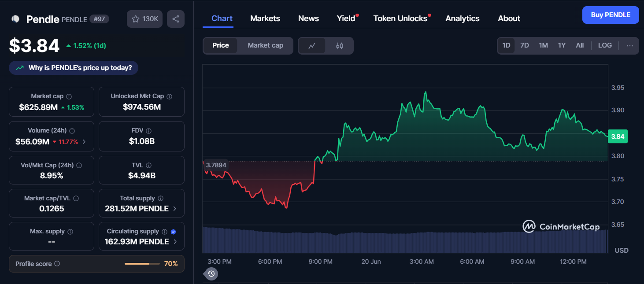Image resolution: width=644 pixels, height=284 pixels.
Task: Switch to candlestick chart icon
Action: click(x=339, y=45)
